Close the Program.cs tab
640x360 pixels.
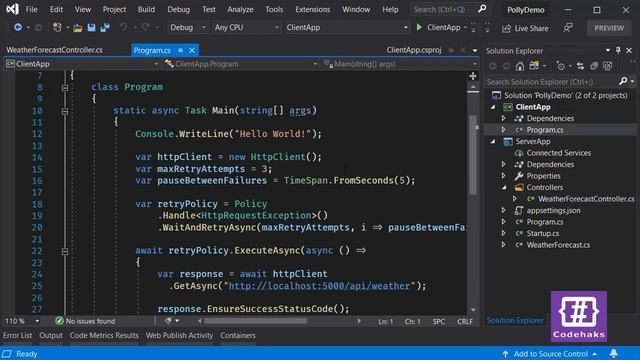coord(192,50)
